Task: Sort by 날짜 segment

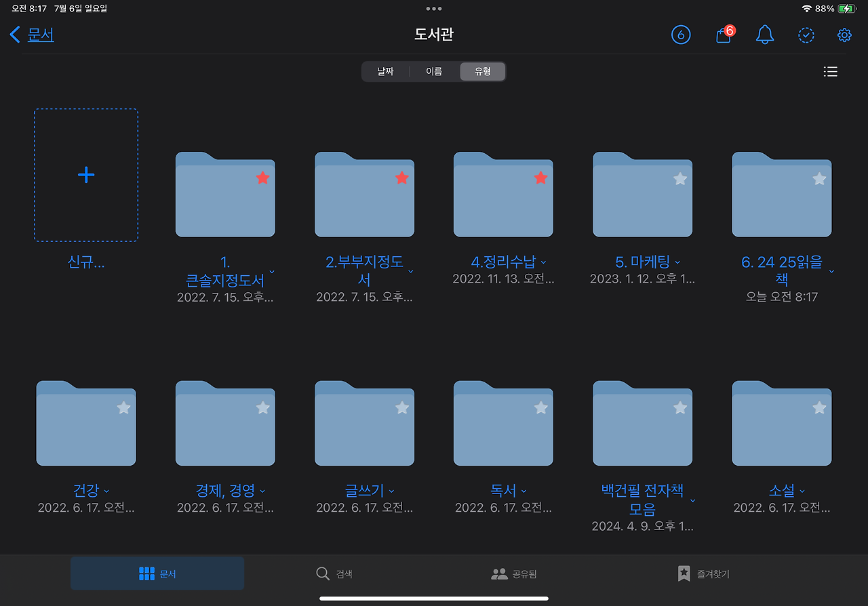Action: [x=385, y=71]
